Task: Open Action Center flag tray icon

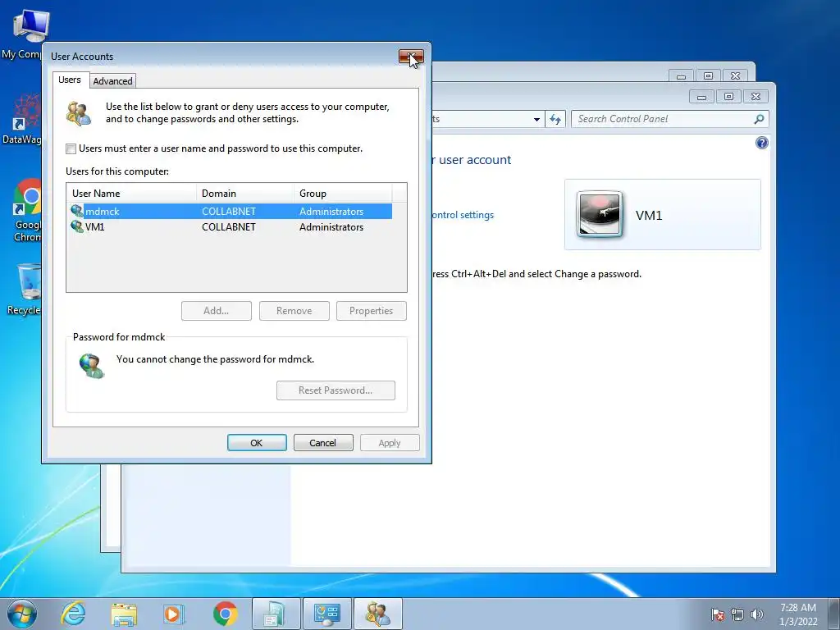Action: pyautogui.click(x=718, y=614)
